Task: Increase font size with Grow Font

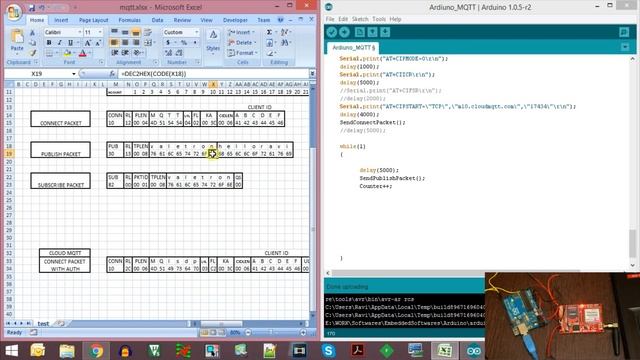Action: point(87,42)
